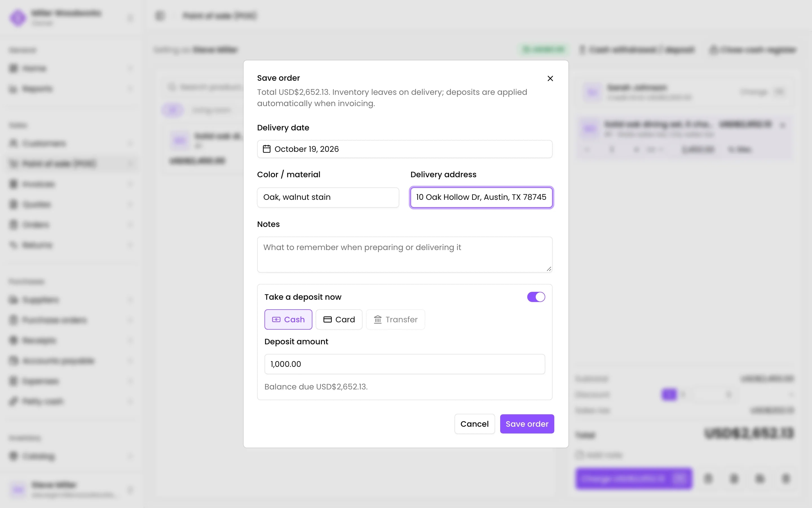Grab the Notes textarea resize handle
This screenshot has width=812, height=508.
[x=549, y=269]
